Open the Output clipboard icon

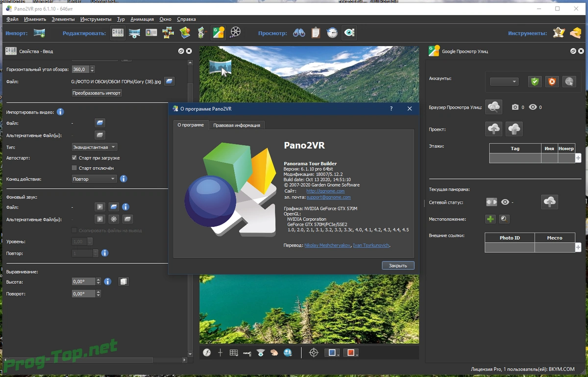[x=316, y=33]
